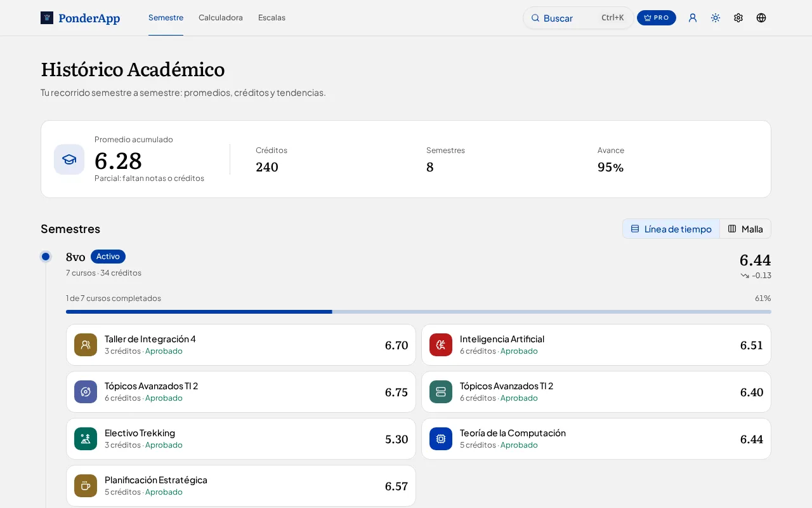Click the 61% progress percentage
This screenshot has height=508, width=812.
(763, 298)
